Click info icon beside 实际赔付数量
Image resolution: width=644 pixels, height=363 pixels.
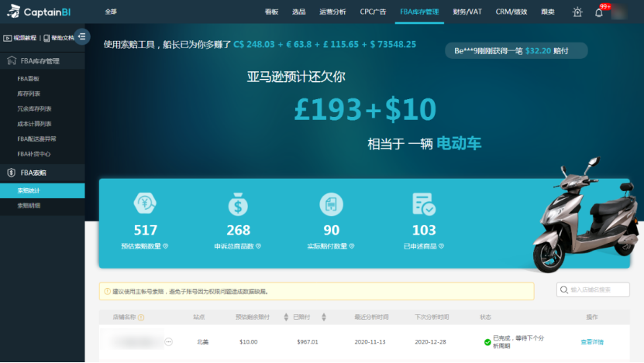point(352,246)
